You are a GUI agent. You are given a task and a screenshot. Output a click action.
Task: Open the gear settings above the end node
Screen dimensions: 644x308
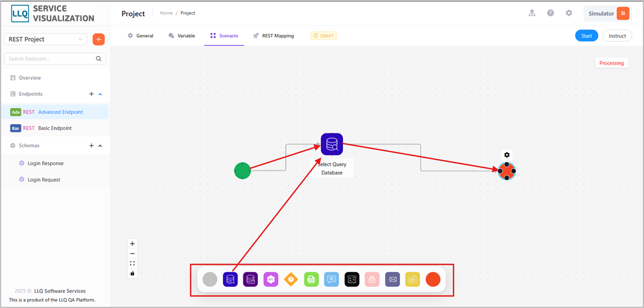coord(507,155)
